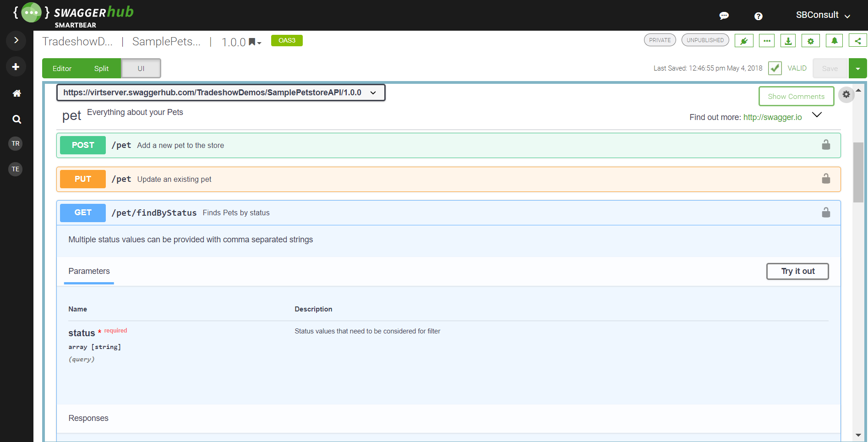Image resolution: width=868 pixels, height=442 pixels.
Task: Click 'Status values that need to be considered' description
Action: click(x=367, y=331)
